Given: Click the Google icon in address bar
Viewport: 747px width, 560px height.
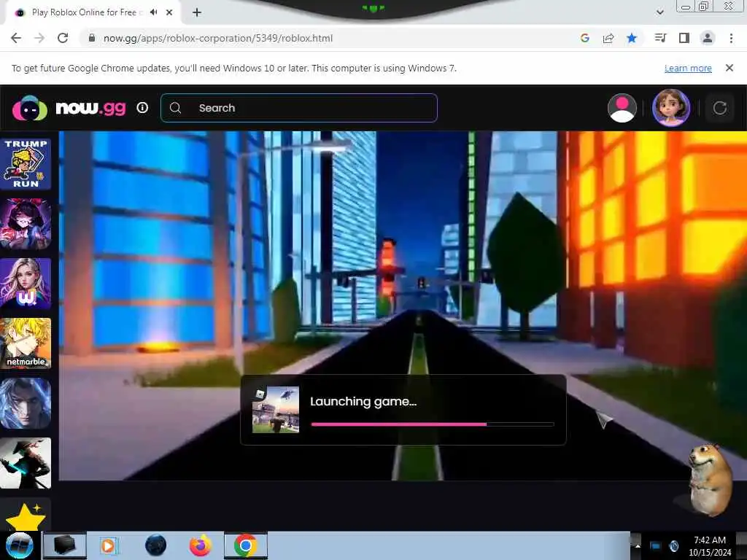Looking at the screenshot, I should pyautogui.click(x=585, y=38).
